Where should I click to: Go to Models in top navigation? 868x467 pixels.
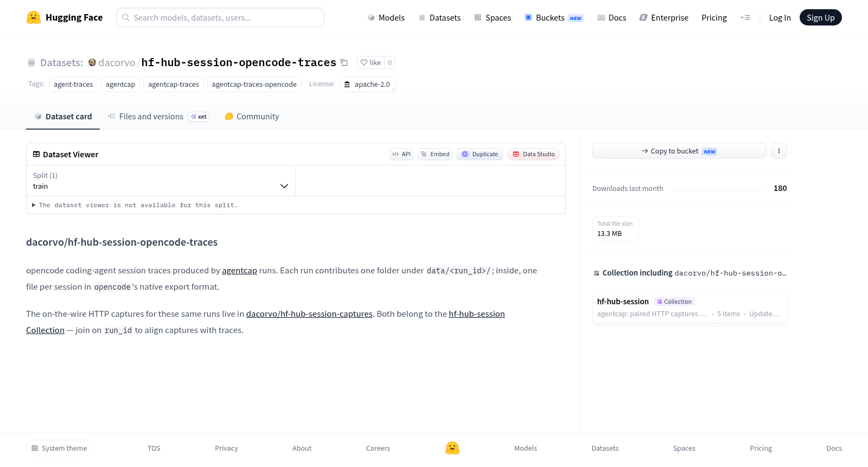tap(386, 17)
